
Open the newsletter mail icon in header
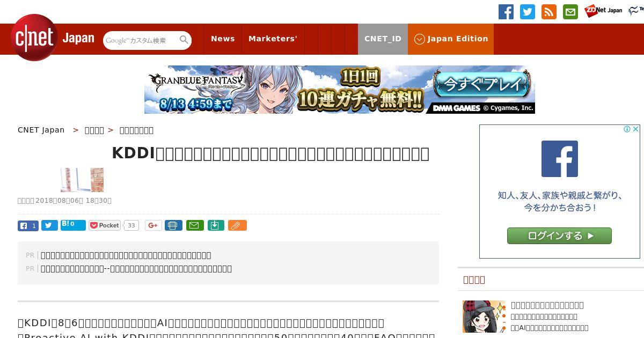click(x=570, y=12)
